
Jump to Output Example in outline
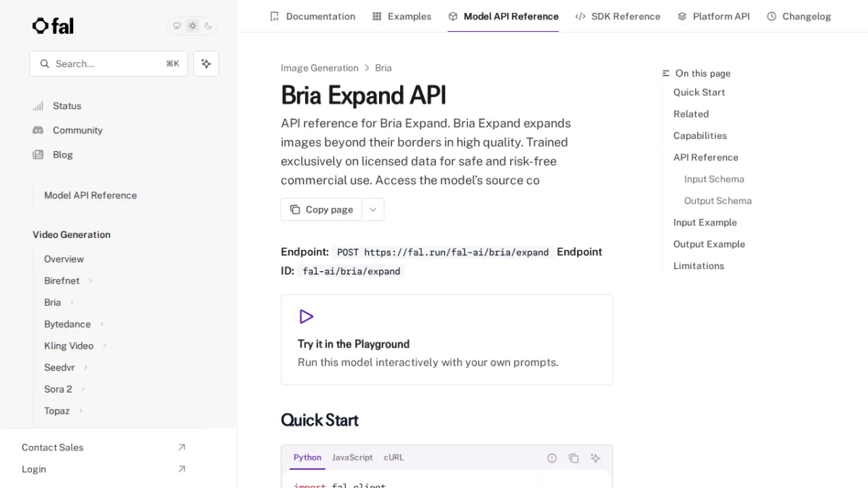coord(709,244)
